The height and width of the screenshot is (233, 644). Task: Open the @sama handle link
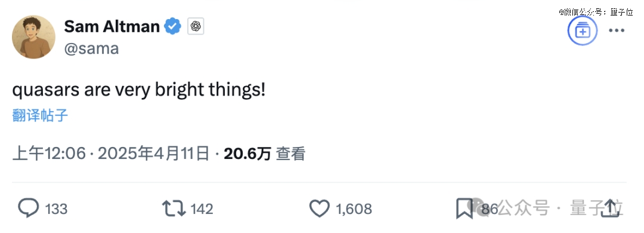(92, 48)
